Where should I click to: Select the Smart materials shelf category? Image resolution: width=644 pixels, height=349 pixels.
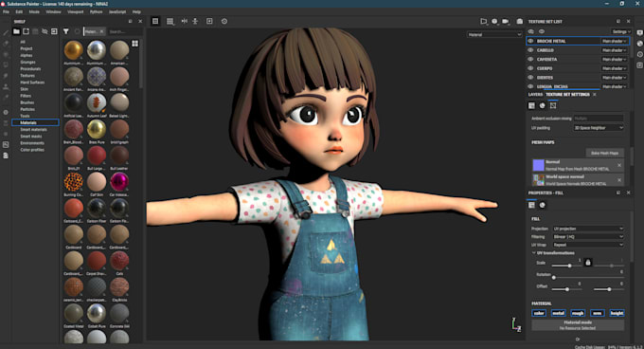tap(34, 130)
